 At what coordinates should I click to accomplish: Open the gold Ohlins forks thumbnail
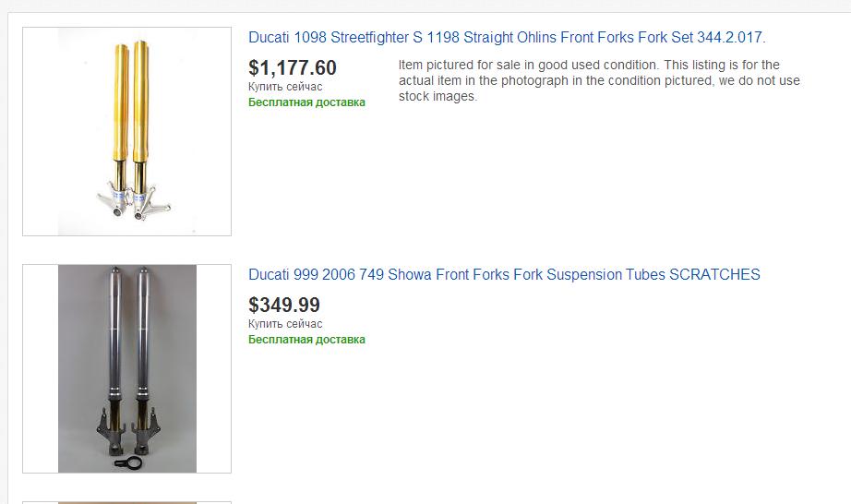coord(126,131)
